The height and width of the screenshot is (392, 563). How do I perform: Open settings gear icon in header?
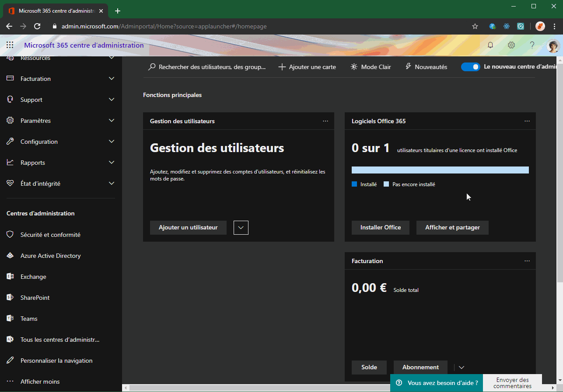pos(511,45)
